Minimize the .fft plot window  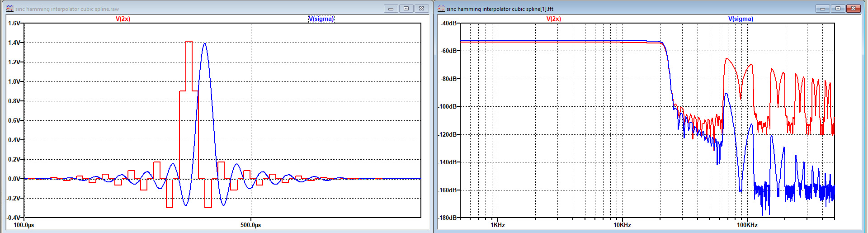823,9
